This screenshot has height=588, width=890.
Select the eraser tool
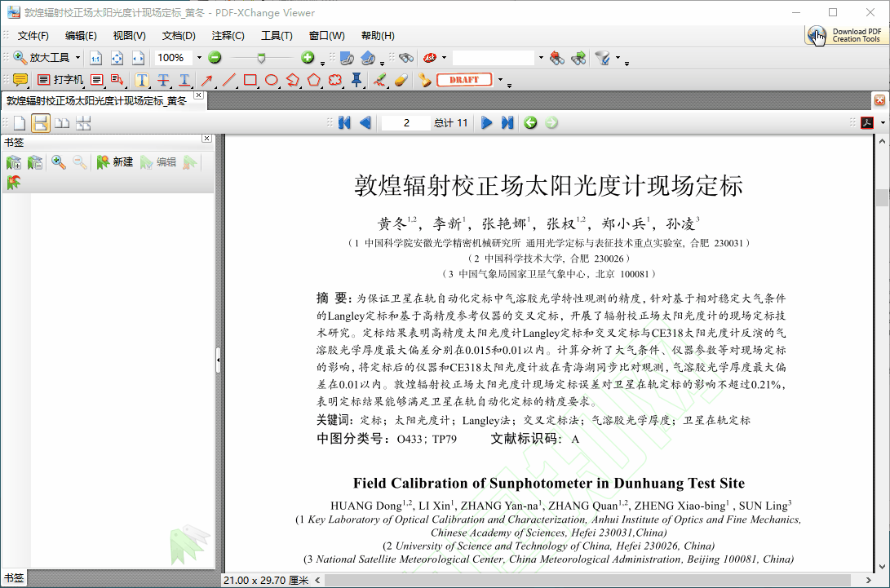click(x=401, y=80)
